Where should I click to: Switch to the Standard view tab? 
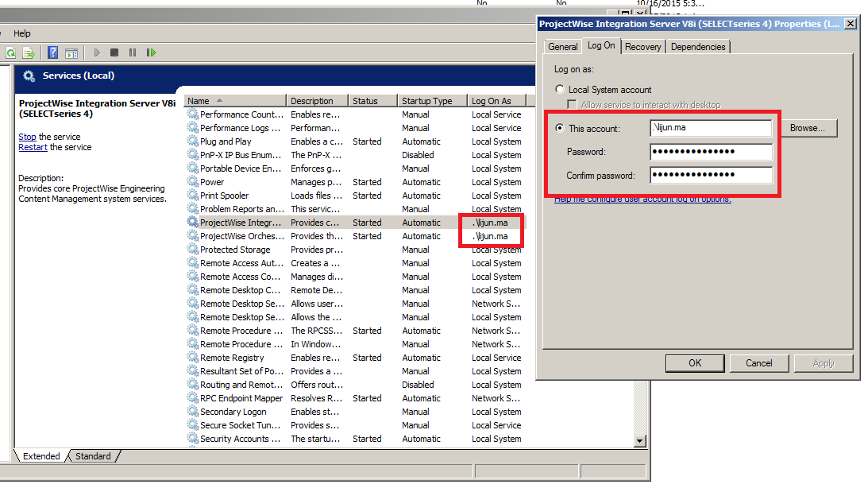(x=93, y=456)
